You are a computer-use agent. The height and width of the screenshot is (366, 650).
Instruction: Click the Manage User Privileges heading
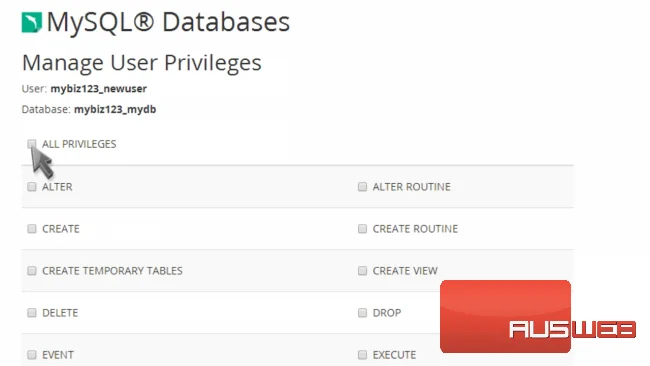[x=142, y=63]
